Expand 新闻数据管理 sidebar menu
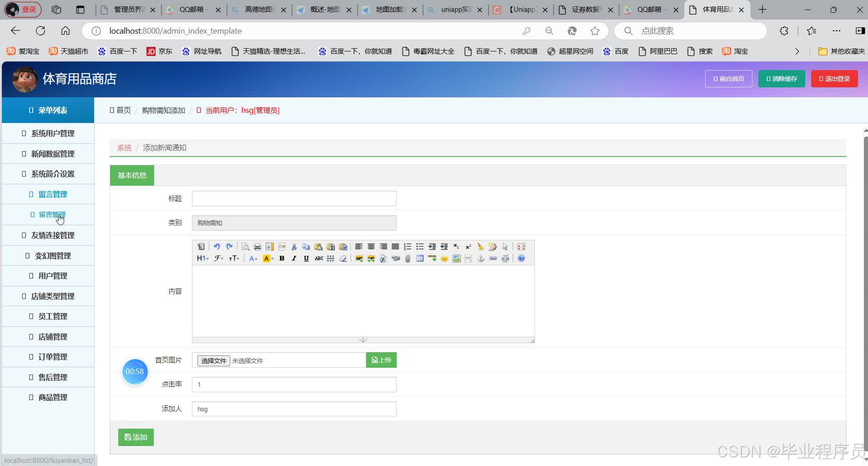The width and height of the screenshot is (868, 466). [x=48, y=154]
